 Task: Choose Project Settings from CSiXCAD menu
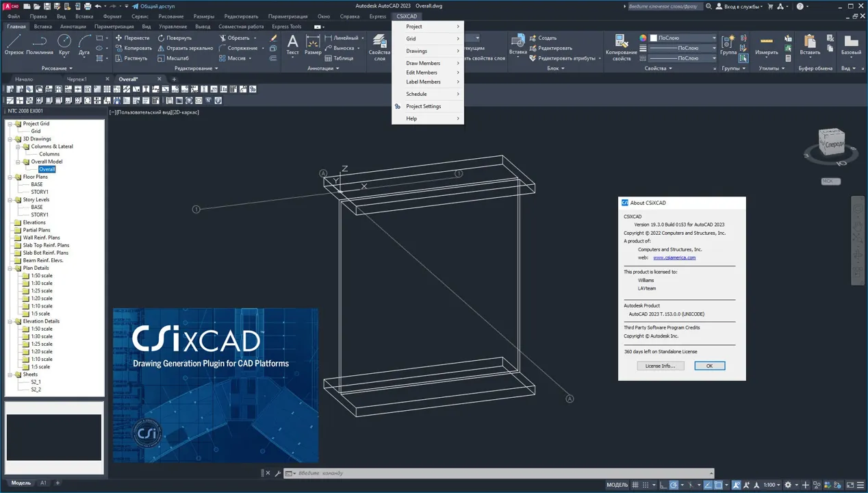428,106
